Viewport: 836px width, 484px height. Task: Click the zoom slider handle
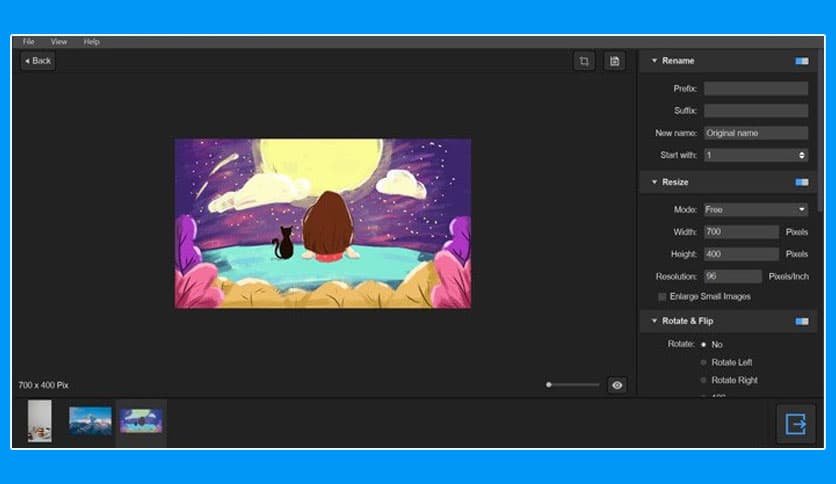[x=549, y=385]
